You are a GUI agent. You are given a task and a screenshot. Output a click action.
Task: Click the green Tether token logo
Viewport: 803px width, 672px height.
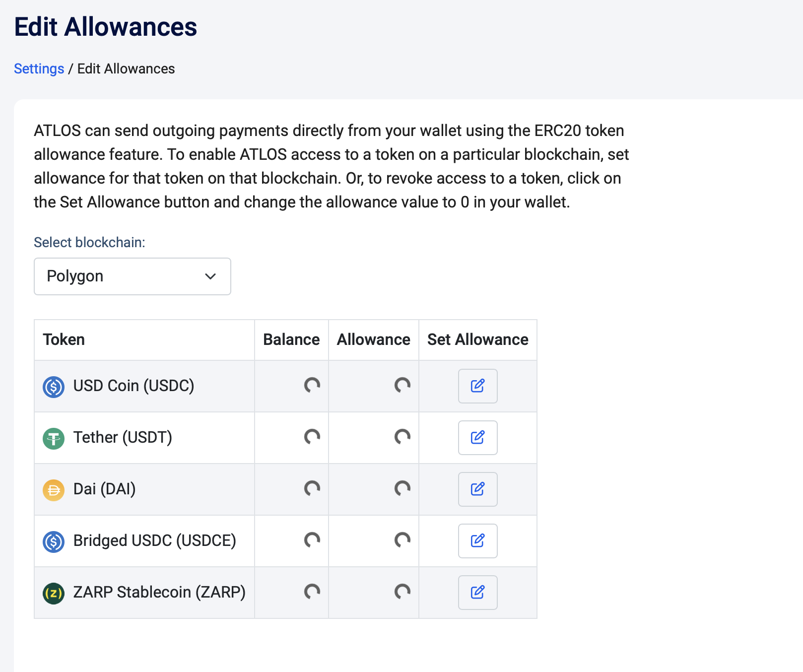[54, 438]
